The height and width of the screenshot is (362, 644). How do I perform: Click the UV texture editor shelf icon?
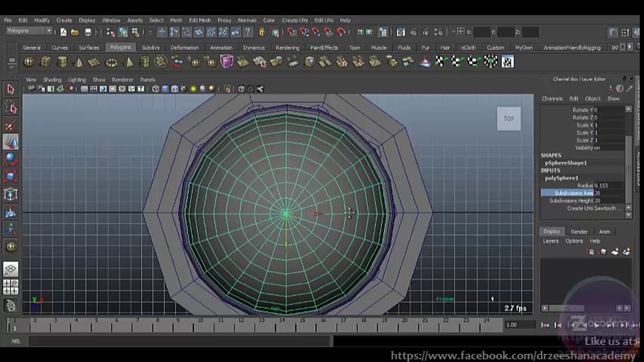pos(508,62)
